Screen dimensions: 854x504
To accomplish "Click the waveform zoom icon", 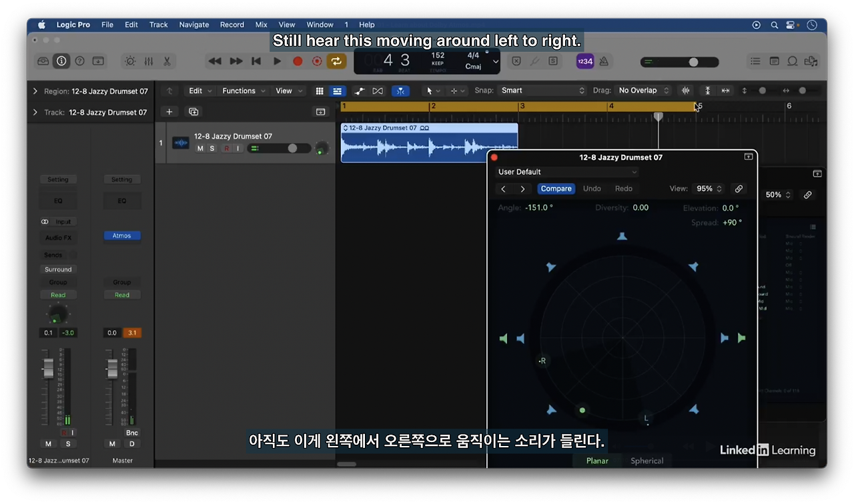I will click(x=685, y=91).
